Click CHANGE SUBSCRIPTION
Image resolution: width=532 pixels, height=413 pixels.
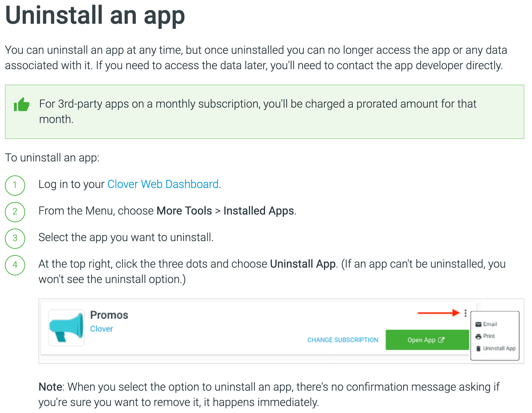click(342, 340)
